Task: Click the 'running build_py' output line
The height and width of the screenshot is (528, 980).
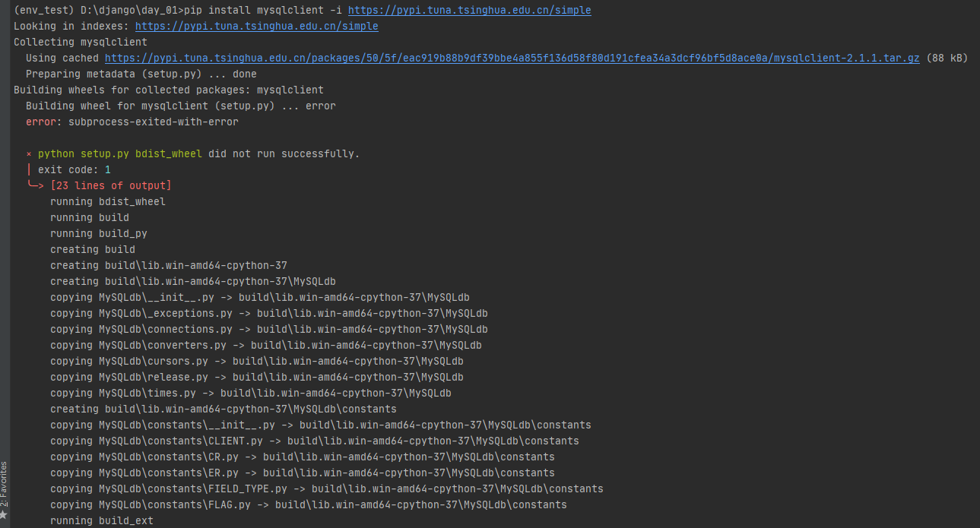Action: (x=99, y=233)
